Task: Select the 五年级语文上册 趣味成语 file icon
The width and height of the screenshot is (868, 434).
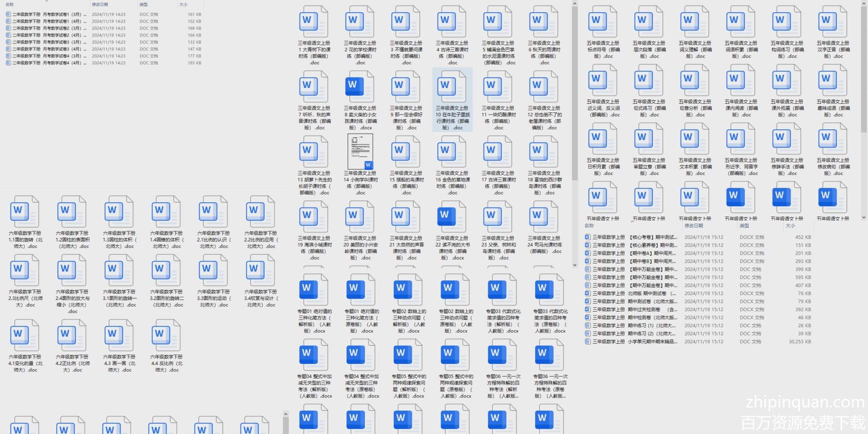Action: click(833, 80)
